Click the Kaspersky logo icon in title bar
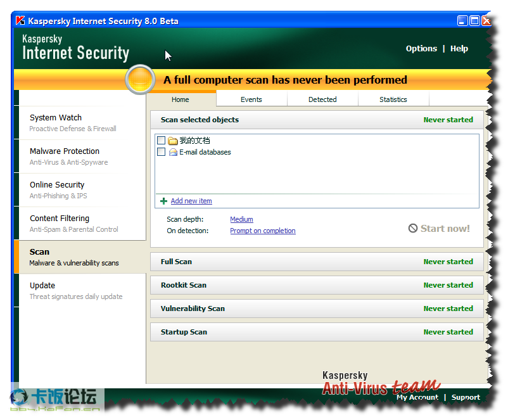The width and height of the screenshot is (508, 420). [20, 21]
